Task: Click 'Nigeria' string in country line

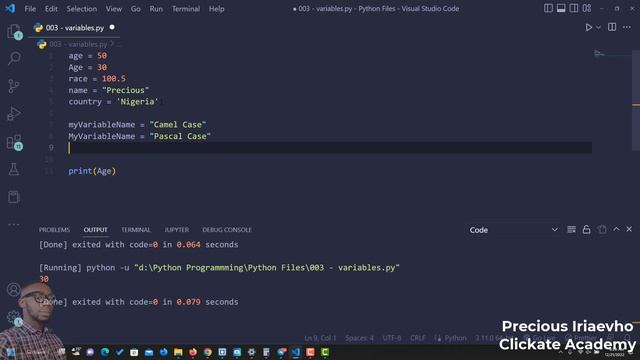Action: [137, 101]
